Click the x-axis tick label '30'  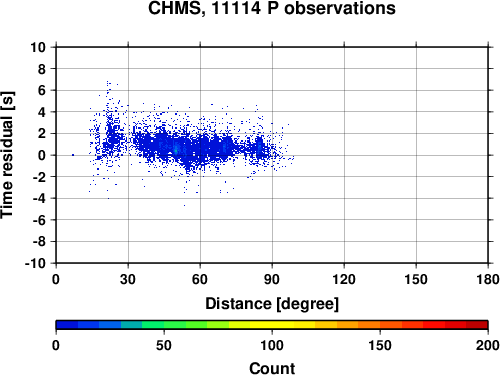(x=128, y=279)
